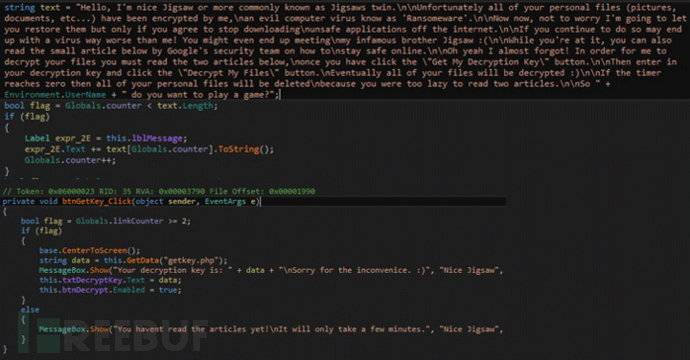Click the 'UserName' property text
The width and height of the screenshot is (690, 360).
(86, 95)
